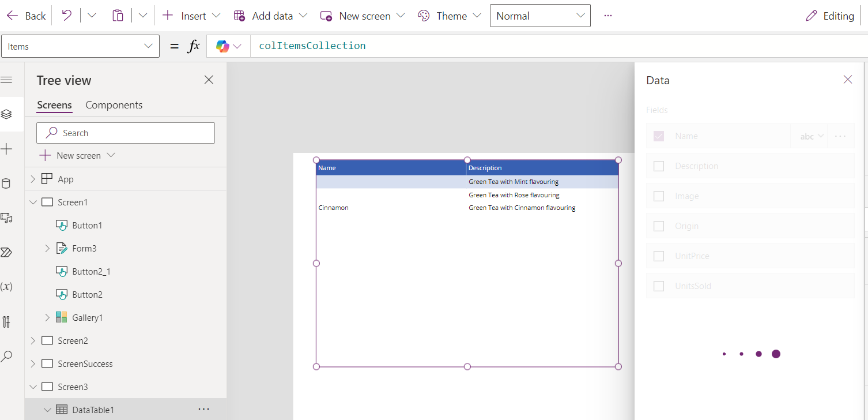868x420 pixels.
Task: Expand the Form3 node
Action: pyautogui.click(x=47, y=249)
